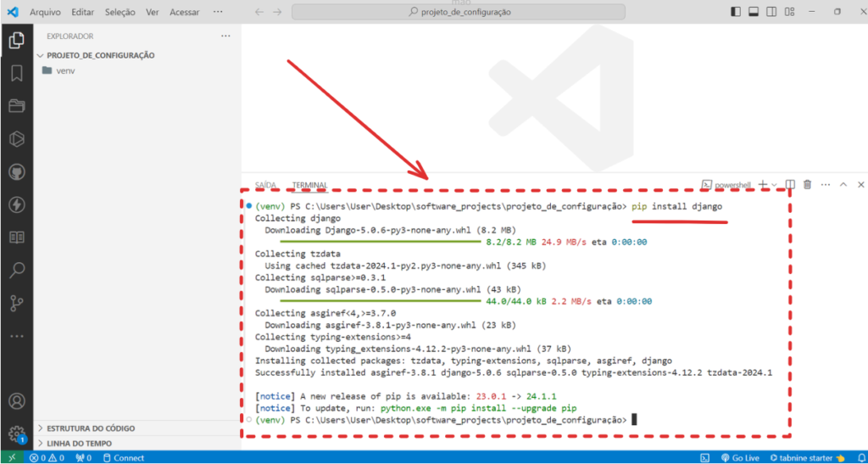Toggle the secondary side bar layout icon

tap(771, 12)
